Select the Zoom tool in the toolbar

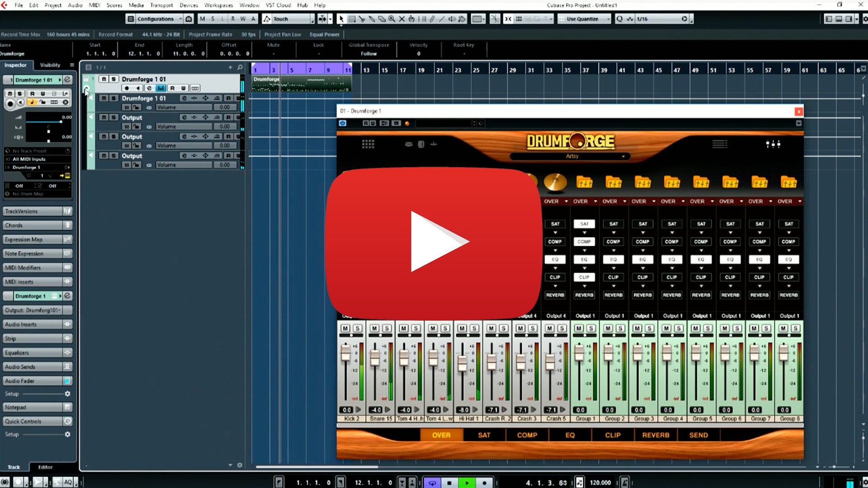[391, 19]
